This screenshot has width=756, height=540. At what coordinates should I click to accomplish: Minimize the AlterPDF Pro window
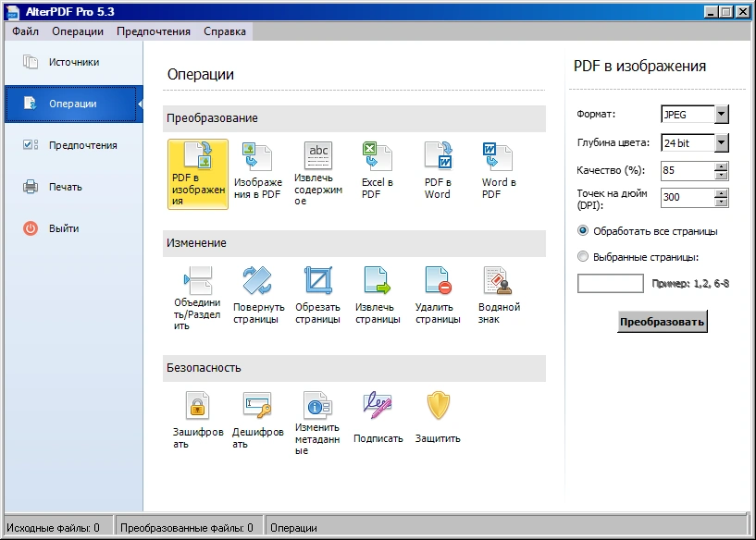(711, 12)
